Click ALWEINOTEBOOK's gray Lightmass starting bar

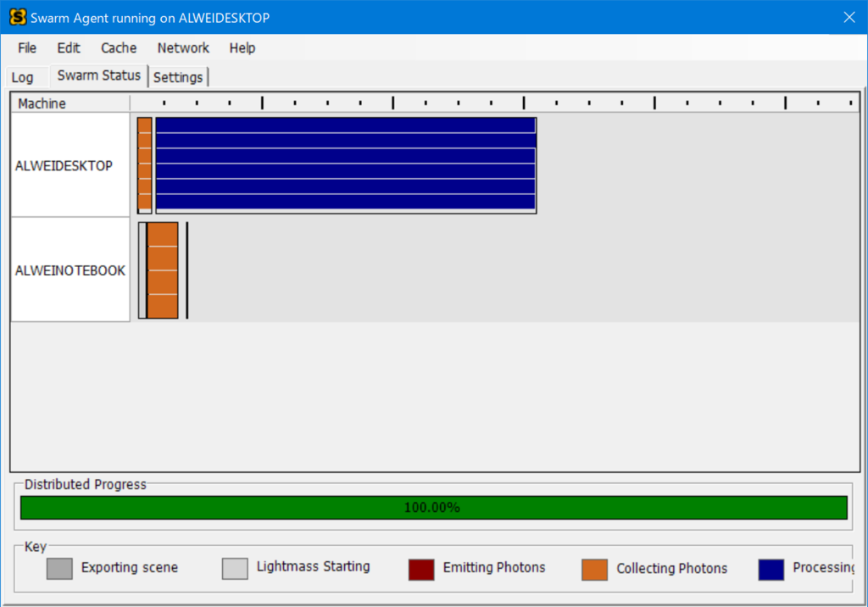[142, 270]
